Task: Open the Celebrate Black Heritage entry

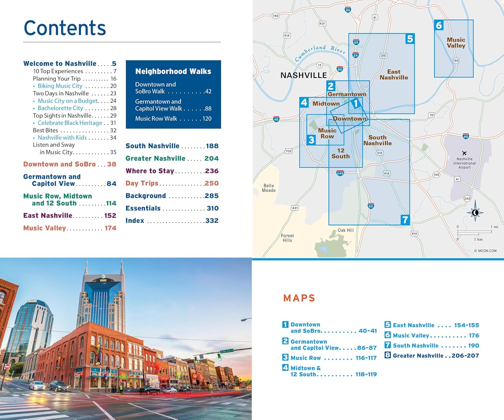Action: click(70, 123)
